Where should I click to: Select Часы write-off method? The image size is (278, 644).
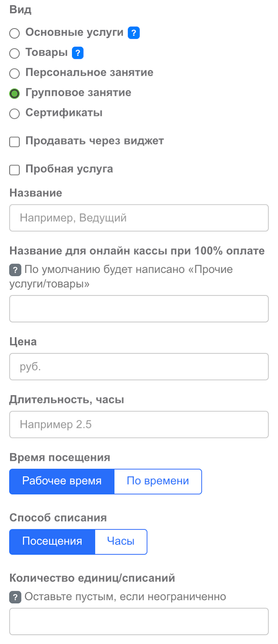pyautogui.click(x=121, y=542)
